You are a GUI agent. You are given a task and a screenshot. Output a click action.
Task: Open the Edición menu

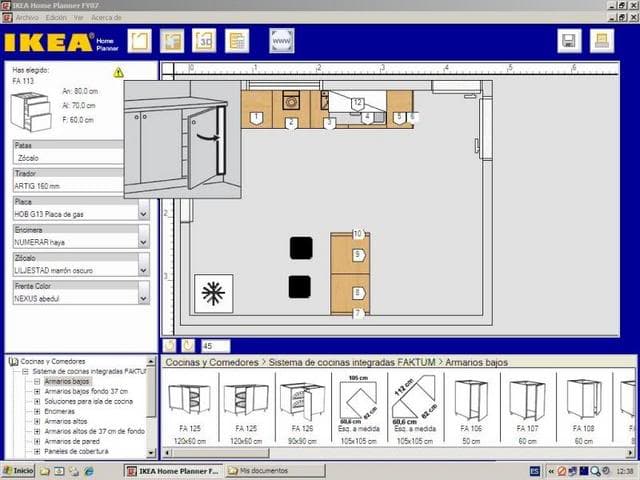coord(56,17)
